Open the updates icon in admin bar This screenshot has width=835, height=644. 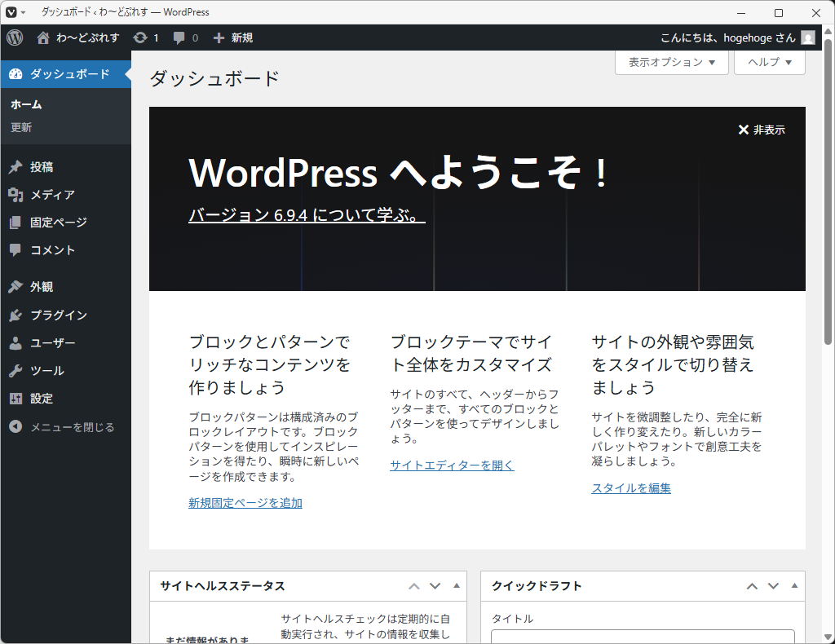point(140,37)
